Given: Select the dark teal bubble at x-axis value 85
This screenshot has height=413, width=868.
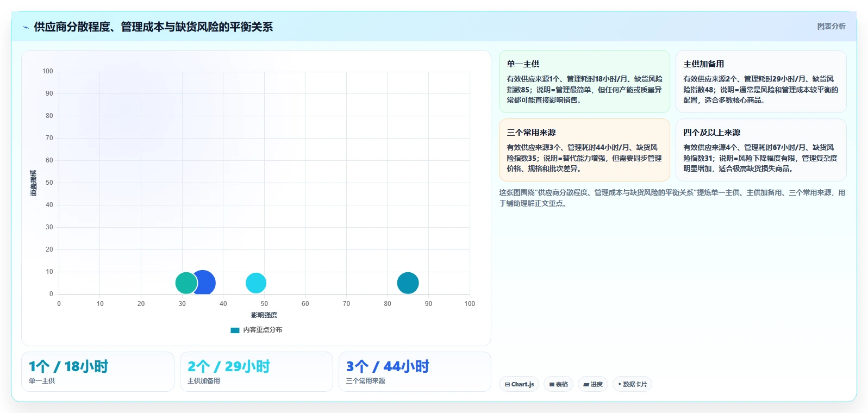Looking at the screenshot, I should (408, 283).
